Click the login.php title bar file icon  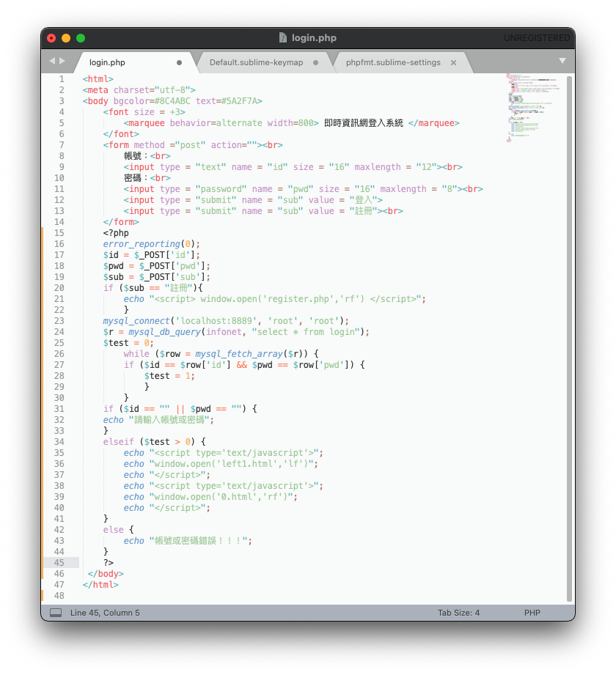coord(283,38)
